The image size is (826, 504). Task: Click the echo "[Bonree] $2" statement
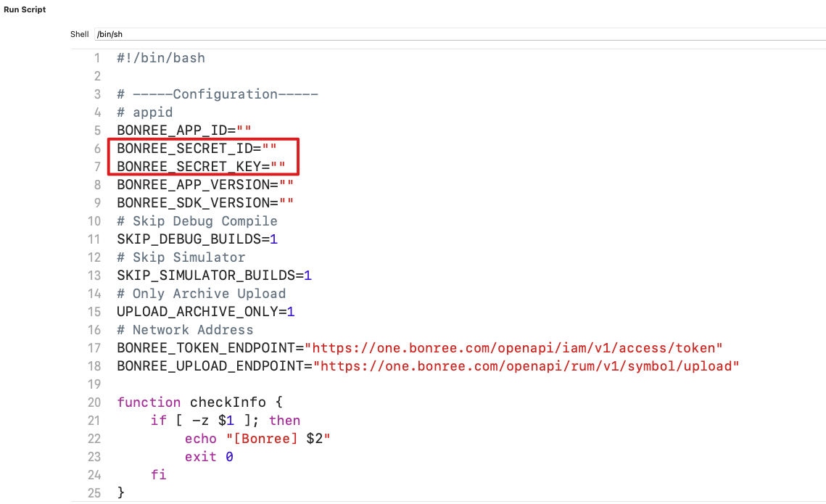[257, 439]
